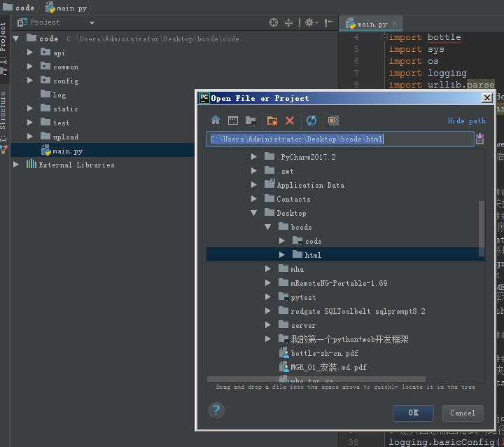The height and width of the screenshot is (447, 504).
Task: Toggle Show hidden files and directories icon
Action: 333,121
